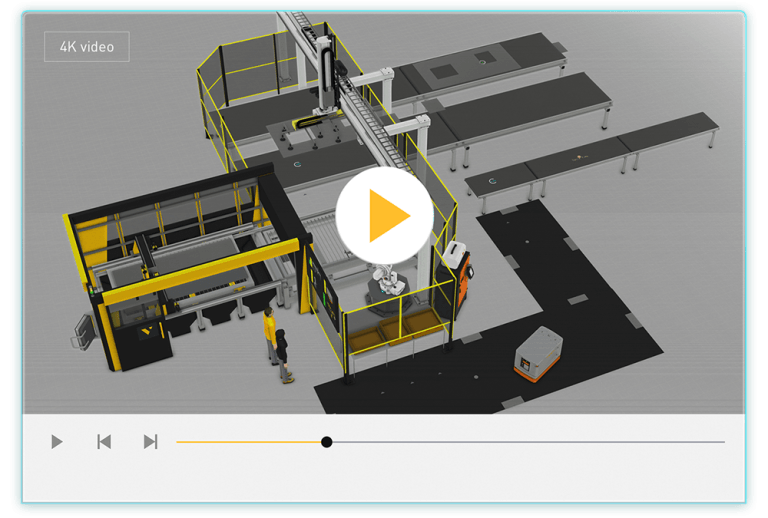Click the small play icon in control bar
The image size is (768, 518).
point(57,442)
